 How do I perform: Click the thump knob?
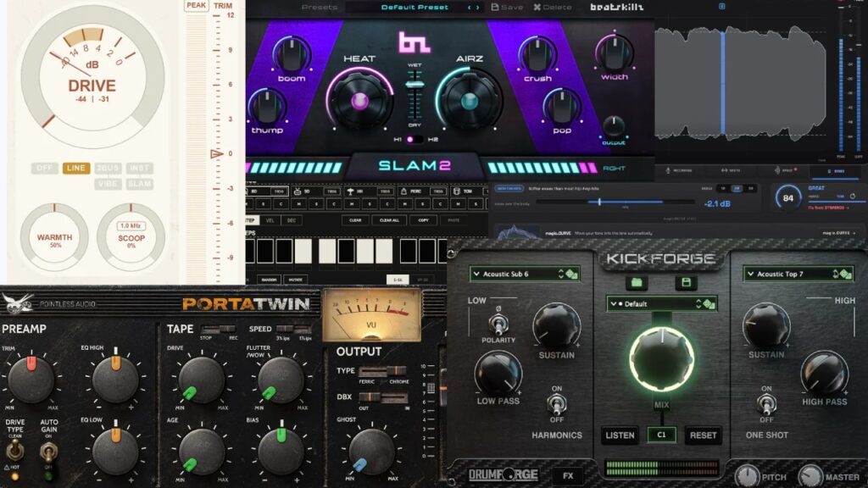click(x=267, y=106)
